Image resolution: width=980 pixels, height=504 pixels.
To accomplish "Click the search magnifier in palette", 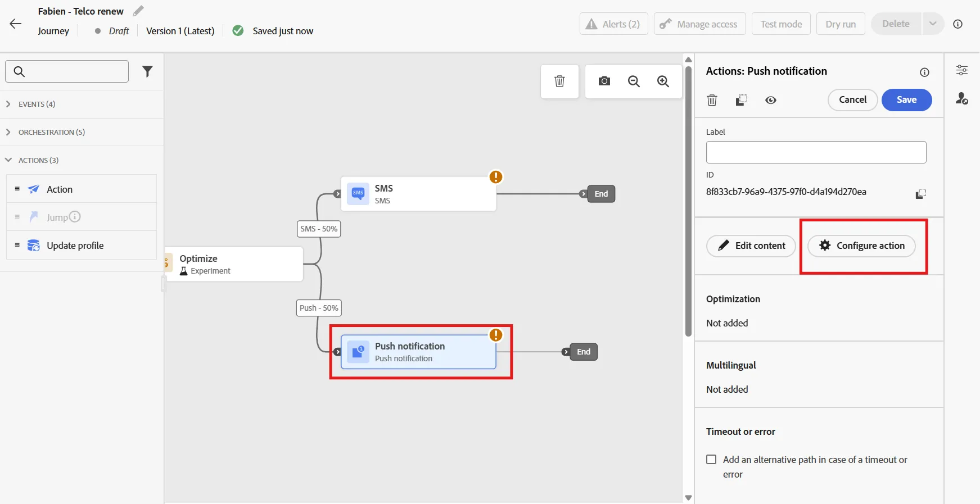I will pos(19,71).
